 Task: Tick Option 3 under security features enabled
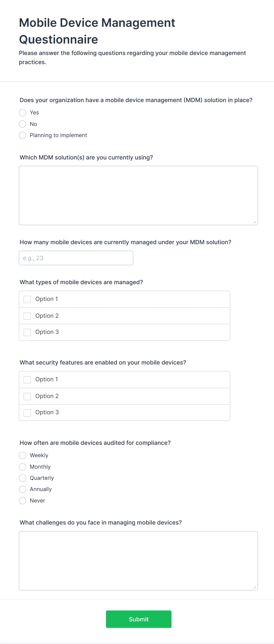tap(27, 412)
